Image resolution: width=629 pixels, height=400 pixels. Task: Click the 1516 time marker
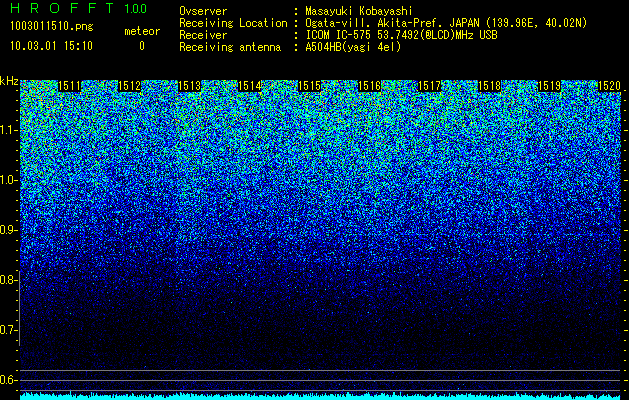click(x=369, y=86)
